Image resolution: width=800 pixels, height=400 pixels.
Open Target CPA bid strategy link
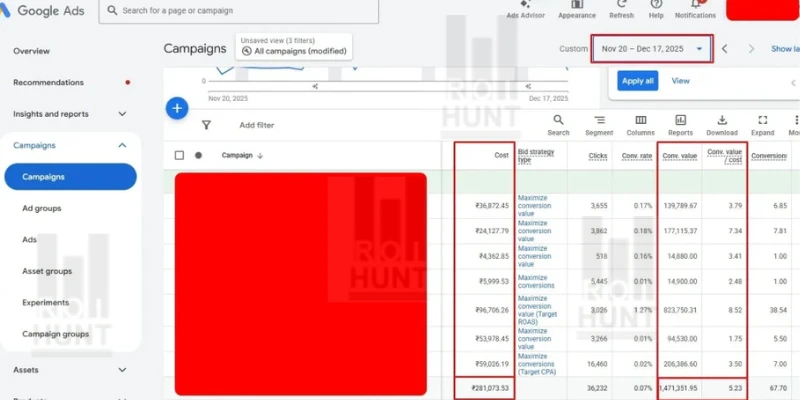pyautogui.click(x=536, y=364)
